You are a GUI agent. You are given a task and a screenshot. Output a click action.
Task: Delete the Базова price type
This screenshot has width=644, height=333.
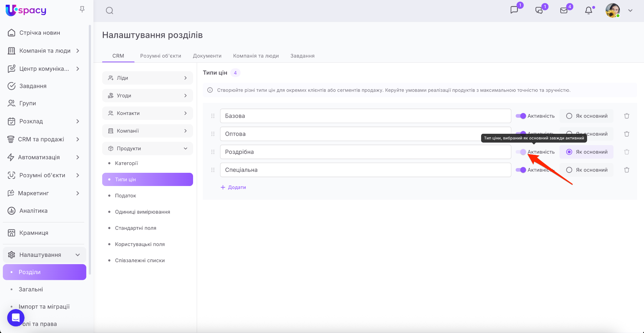pos(626,116)
